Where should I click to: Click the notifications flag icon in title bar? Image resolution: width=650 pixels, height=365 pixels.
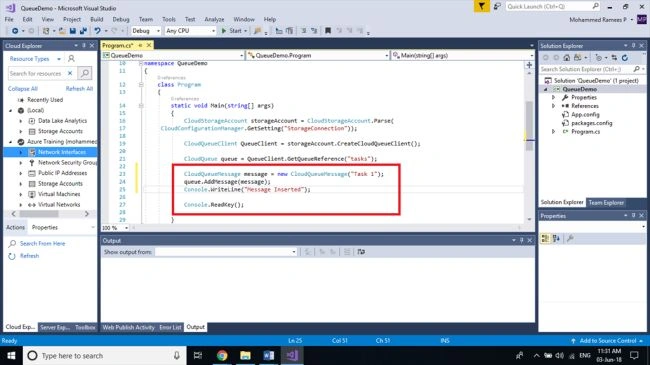pos(481,6)
